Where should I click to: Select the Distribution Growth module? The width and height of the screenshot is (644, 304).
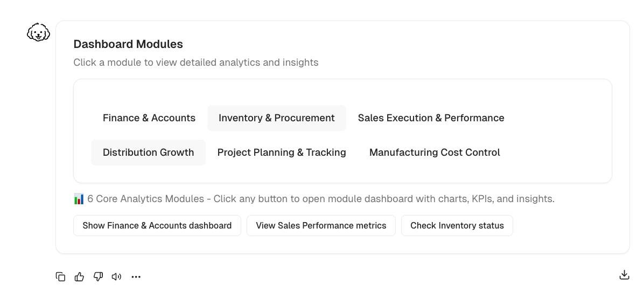click(x=148, y=153)
